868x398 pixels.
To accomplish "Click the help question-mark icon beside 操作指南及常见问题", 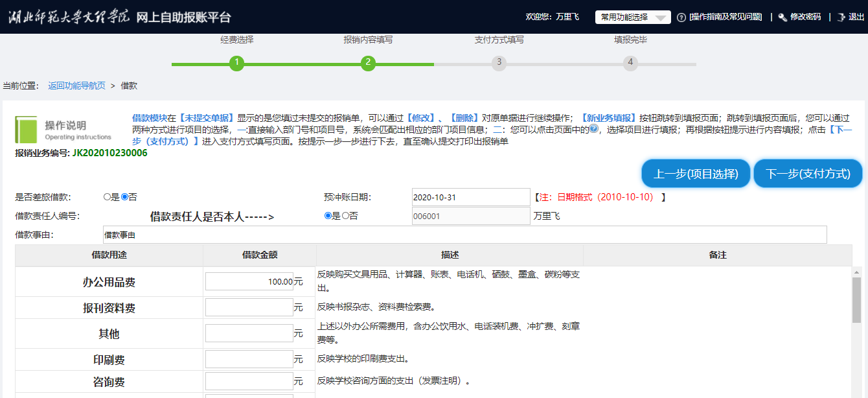I will click(681, 18).
